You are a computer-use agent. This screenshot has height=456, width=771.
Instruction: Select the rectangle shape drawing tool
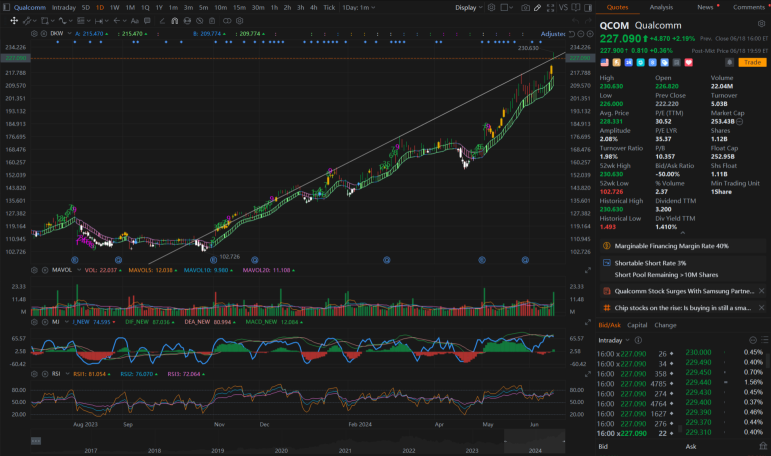45,21
